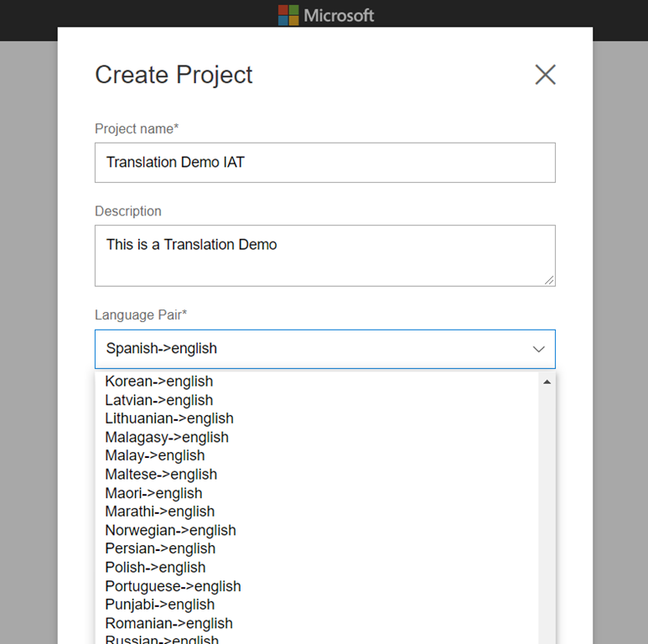Click the Description text area
Viewport: 648px width, 644px height.
[324, 255]
